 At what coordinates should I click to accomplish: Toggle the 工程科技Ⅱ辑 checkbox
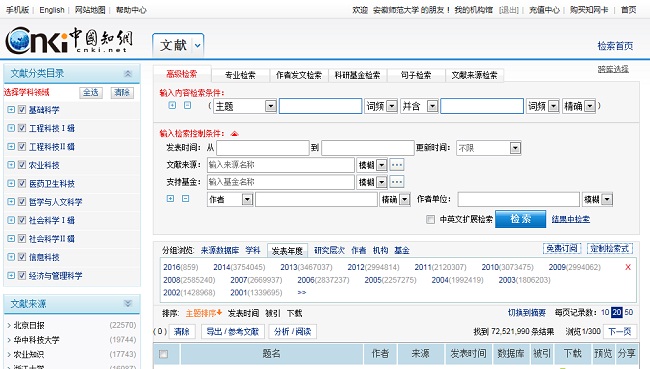pos(22,146)
